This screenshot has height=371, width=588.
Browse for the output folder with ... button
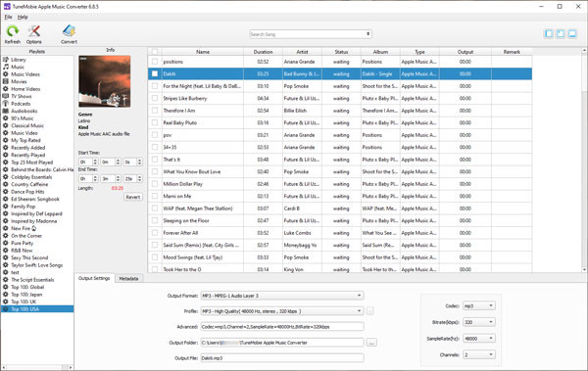point(371,343)
